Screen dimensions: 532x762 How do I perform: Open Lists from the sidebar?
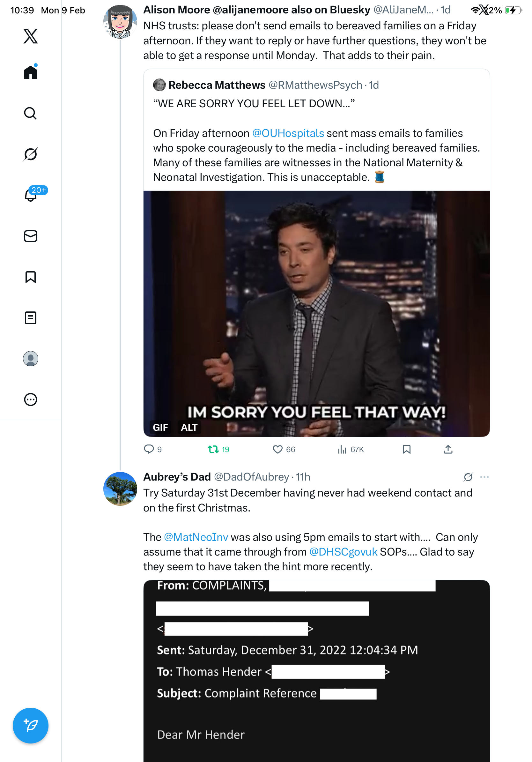point(31,318)
